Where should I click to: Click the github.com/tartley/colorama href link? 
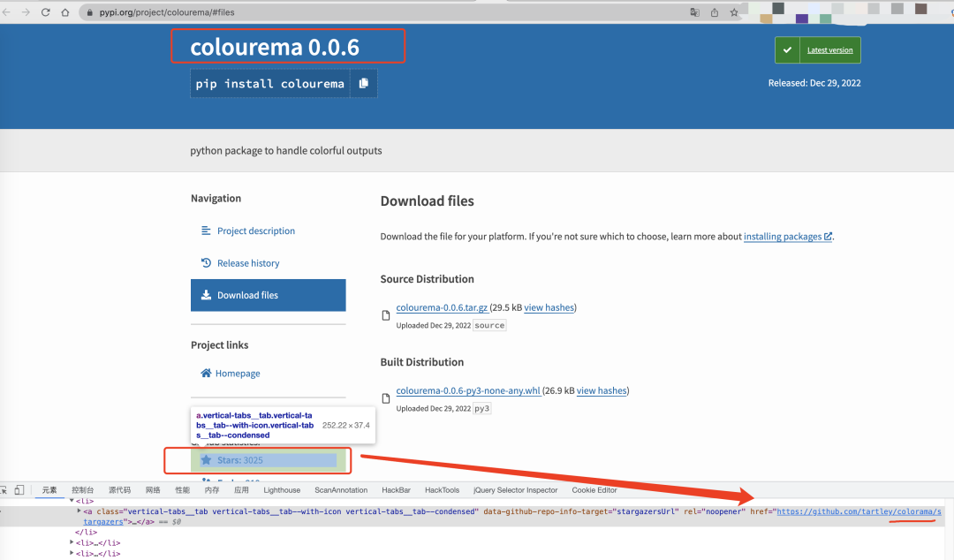click(x=859, y=511)
